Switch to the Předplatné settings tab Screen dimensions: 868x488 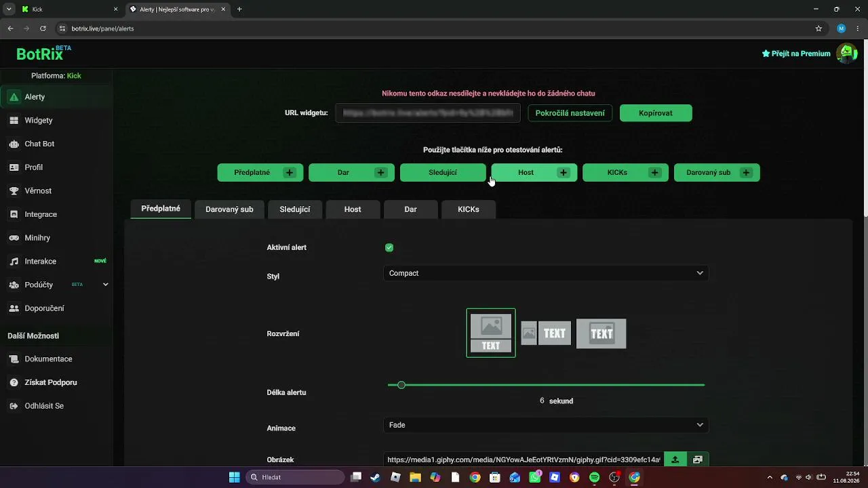pyautogui.click(x=161, y=209)
